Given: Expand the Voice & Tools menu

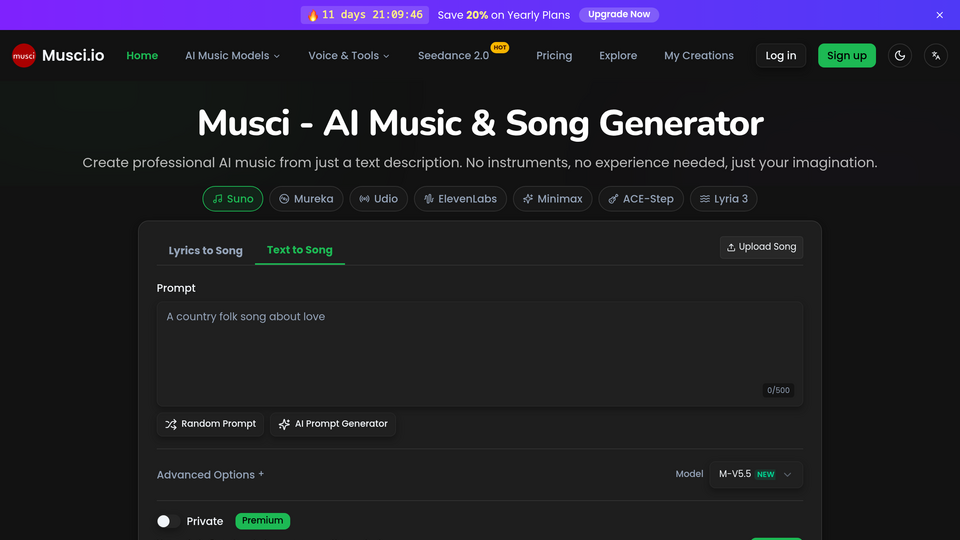Looking at the screenshot, I should [x=348, y=56].
